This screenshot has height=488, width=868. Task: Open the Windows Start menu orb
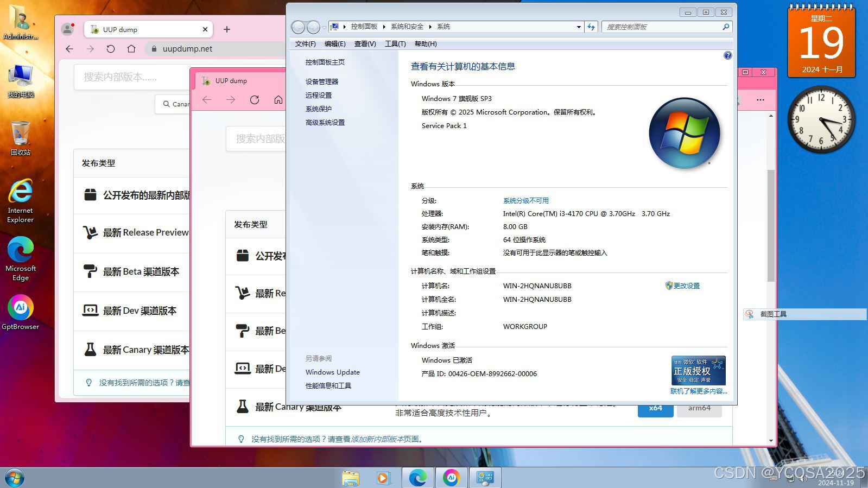tap(14, 478)
